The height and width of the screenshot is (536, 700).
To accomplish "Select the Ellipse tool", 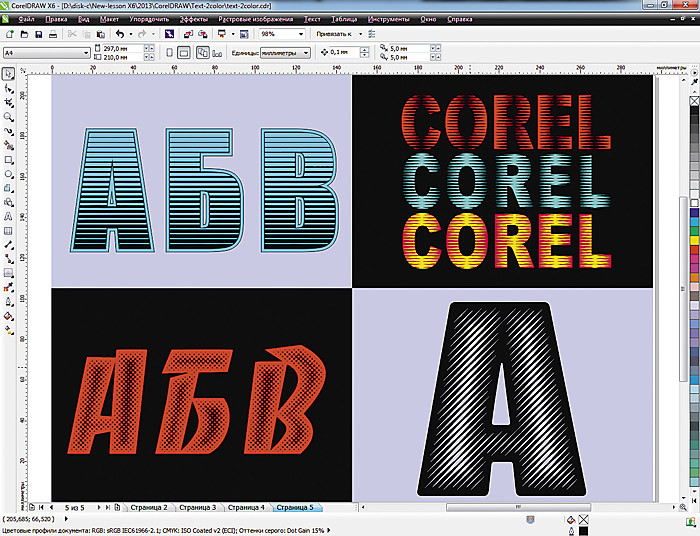I will pyautogui.click(x=8, y=174).
